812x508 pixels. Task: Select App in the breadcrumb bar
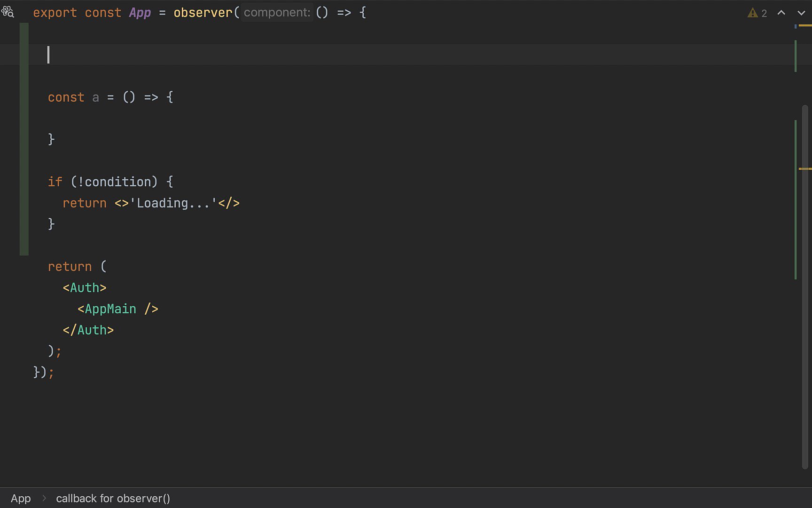[21, 498]
